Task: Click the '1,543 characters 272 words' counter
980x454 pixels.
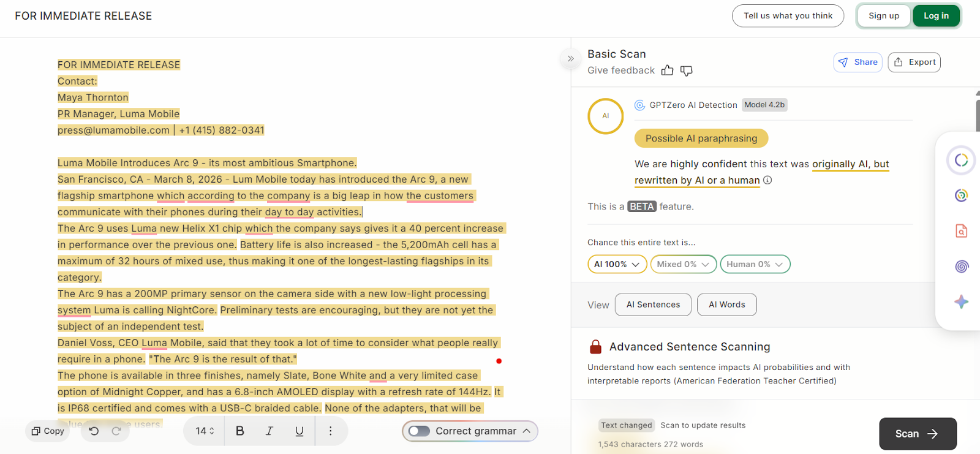Action: tap(650, 444)
